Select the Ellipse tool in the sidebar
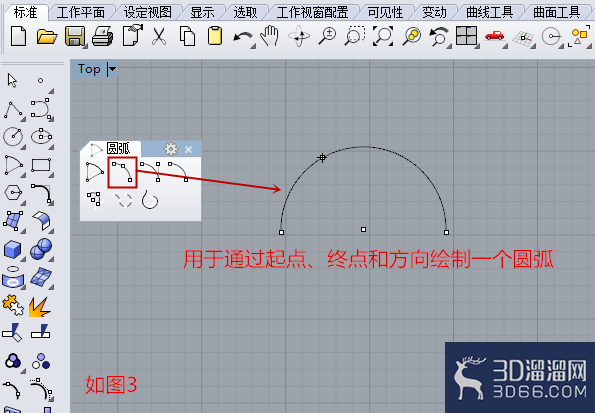 [x=41, y=137]
